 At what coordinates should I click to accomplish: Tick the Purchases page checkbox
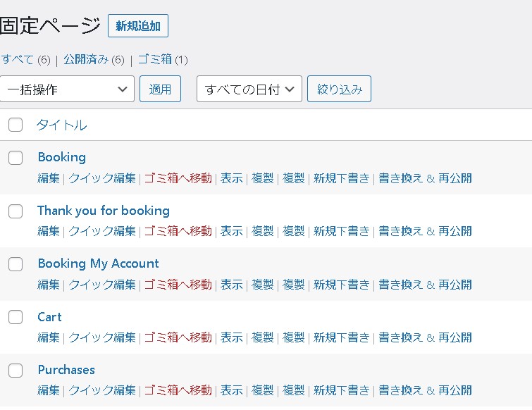pyautogui.click(x=16, y=371)
